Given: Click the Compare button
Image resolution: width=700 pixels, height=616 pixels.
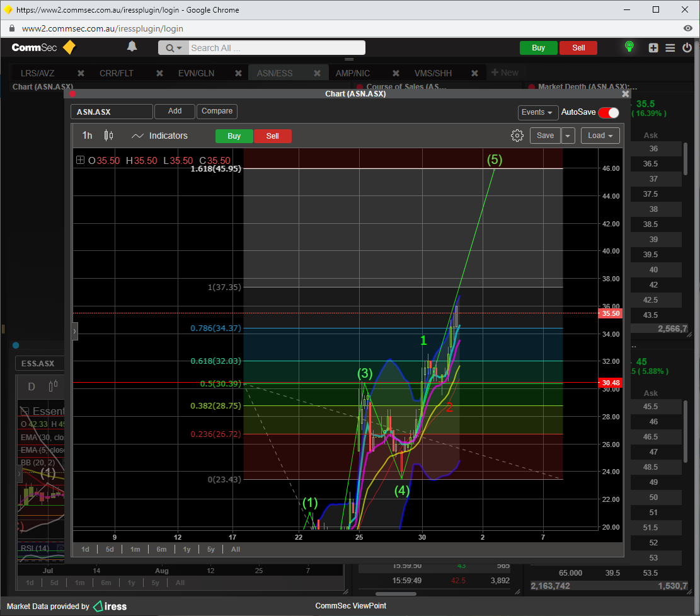Looking at the screenshot, I should click(217, 112).
